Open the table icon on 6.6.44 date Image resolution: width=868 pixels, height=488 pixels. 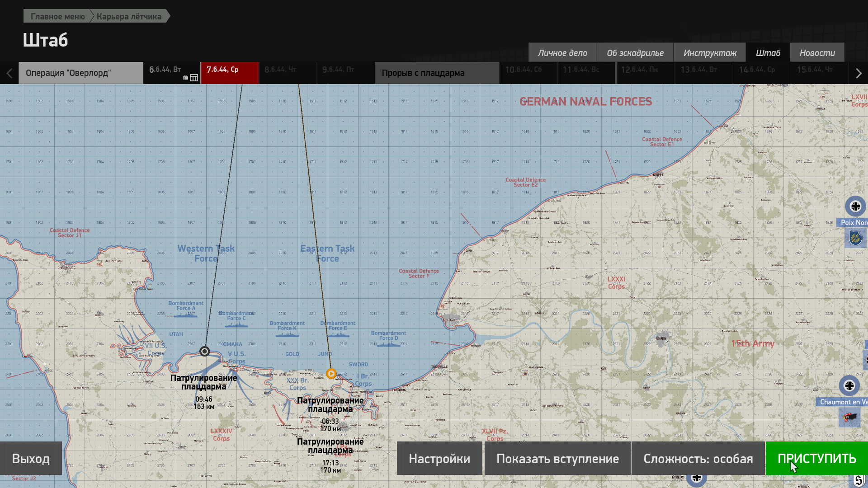[194, 78]
